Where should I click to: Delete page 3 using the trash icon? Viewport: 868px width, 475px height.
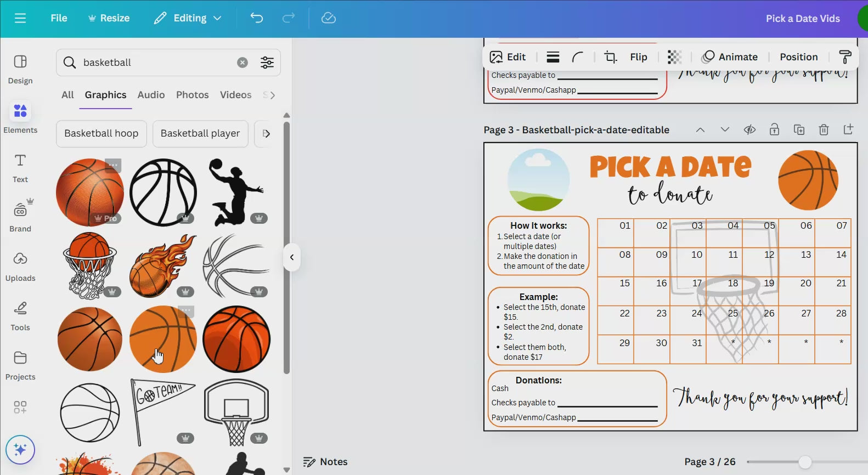coord(824,130)
